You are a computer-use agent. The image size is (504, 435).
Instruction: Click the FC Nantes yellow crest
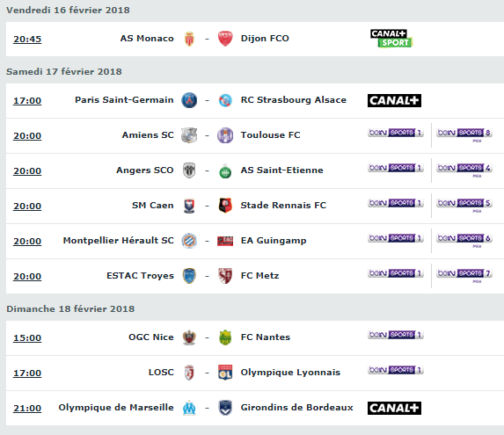225,337
